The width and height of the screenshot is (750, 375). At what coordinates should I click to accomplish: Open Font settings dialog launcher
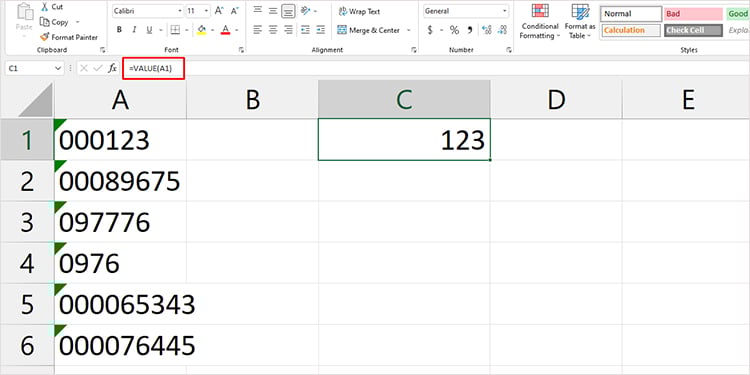tap(241, 50)
